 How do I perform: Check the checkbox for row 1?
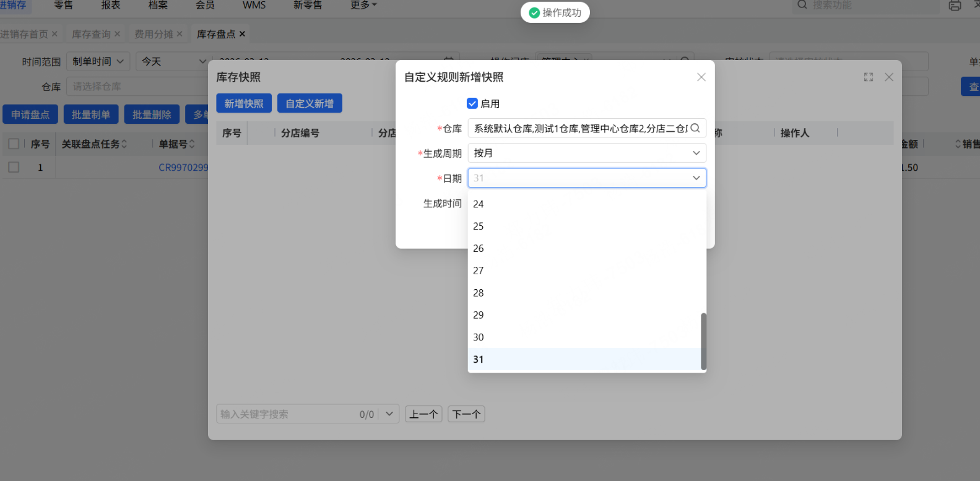tap(14, 167)
